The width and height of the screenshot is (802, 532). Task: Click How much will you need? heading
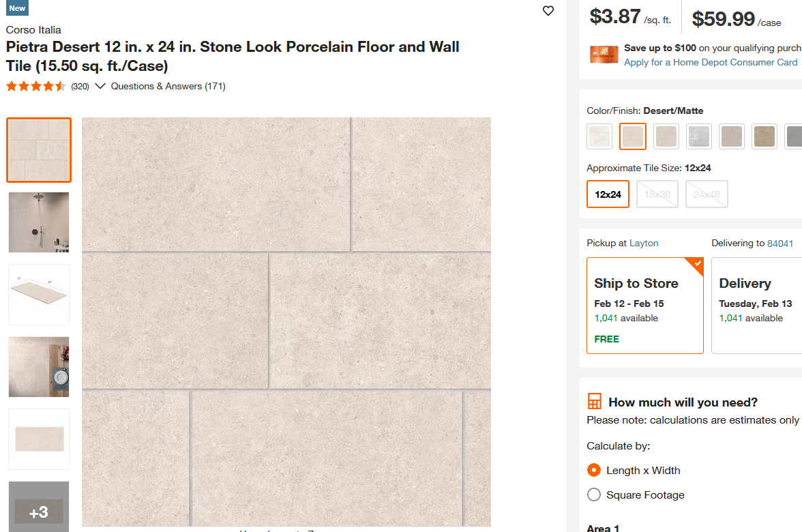coord(683,402)
